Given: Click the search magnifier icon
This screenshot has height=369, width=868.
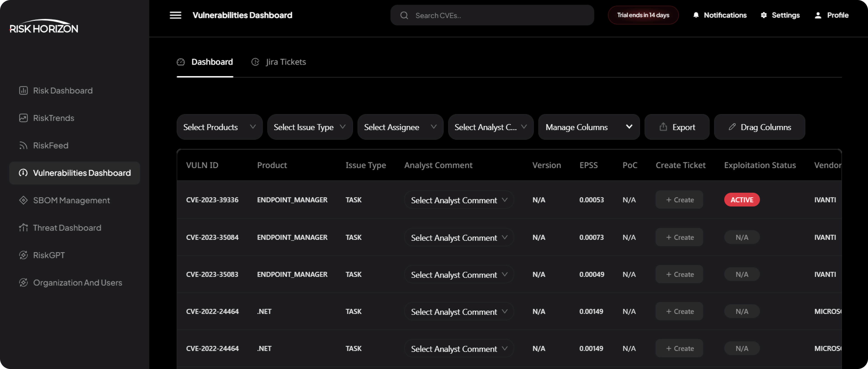Looking at the screenshot, I should coord(404,15).
